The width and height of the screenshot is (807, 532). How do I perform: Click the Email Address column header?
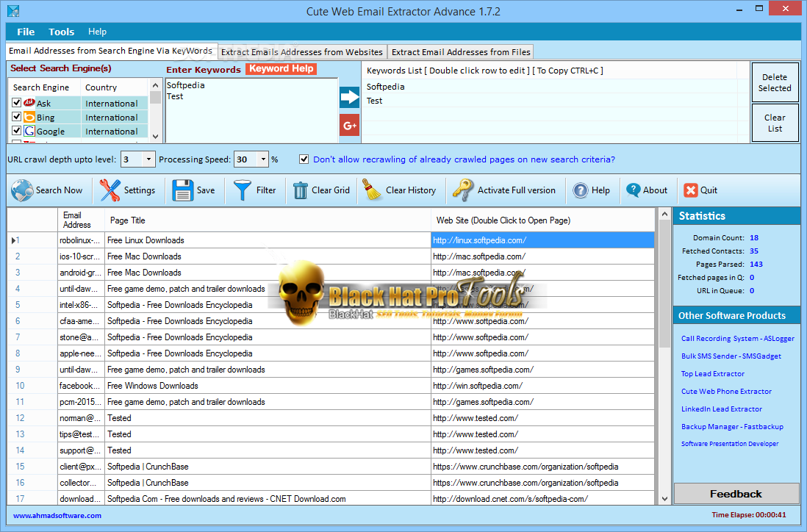coord(81,220)
